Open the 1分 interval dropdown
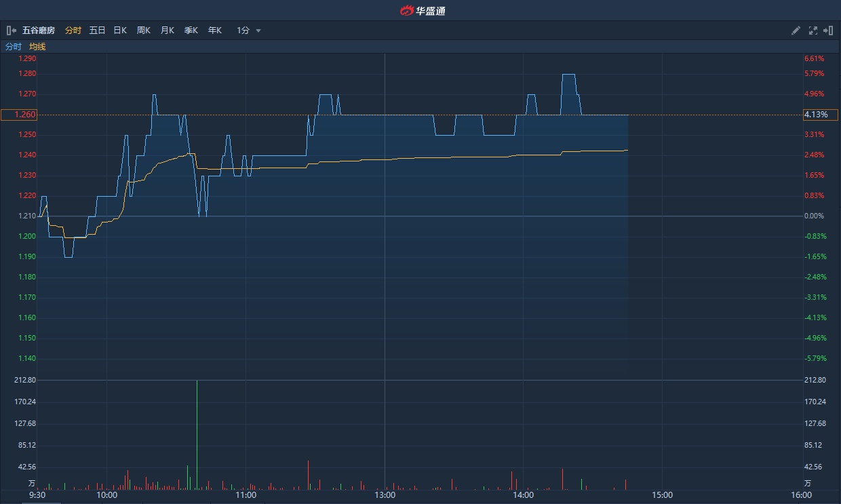 click(x=248, y=31)
